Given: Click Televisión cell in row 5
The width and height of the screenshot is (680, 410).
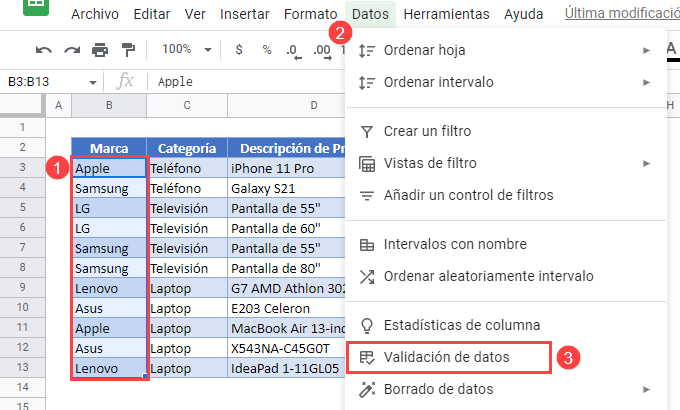Looking at the screenshot, I should tap(187, 208).
